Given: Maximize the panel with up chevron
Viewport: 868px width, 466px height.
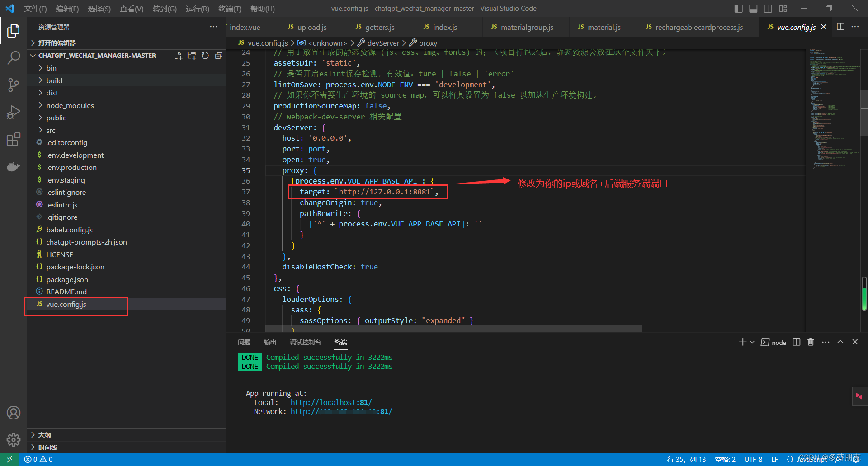Looking at the screenshot, I should point(840,342).
